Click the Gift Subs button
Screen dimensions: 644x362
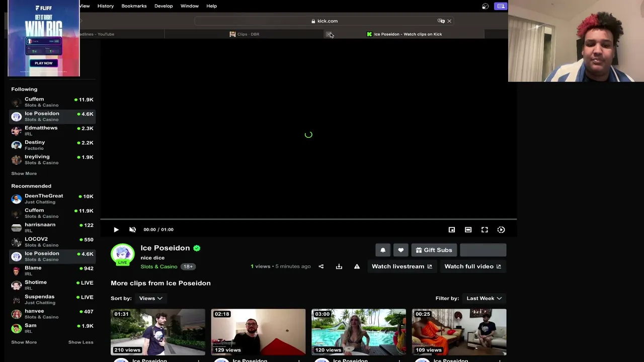tap(434, 250)
